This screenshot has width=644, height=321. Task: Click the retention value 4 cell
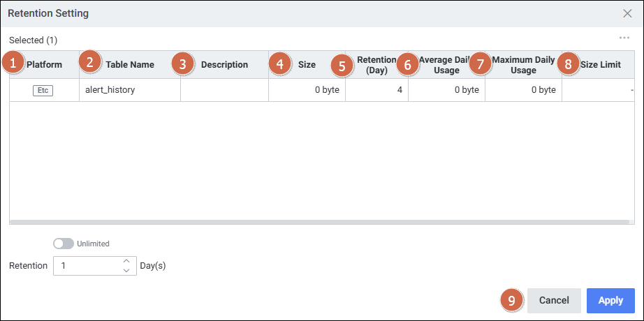click(376, 90)
